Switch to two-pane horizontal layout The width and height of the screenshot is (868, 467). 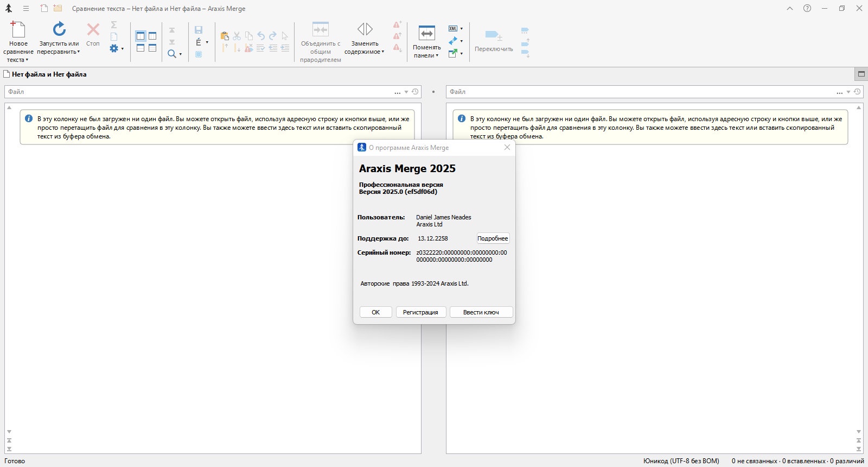tap(141, 48)
